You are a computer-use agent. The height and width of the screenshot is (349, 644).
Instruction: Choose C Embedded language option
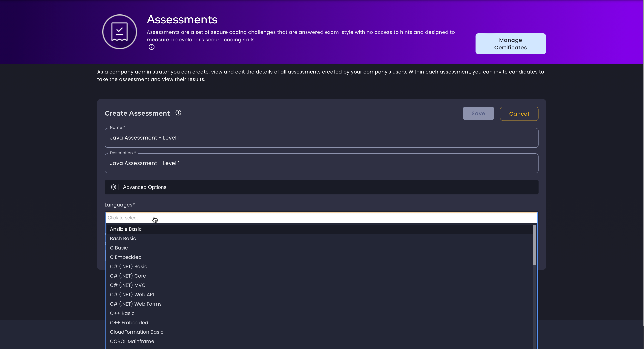[320, 257]
